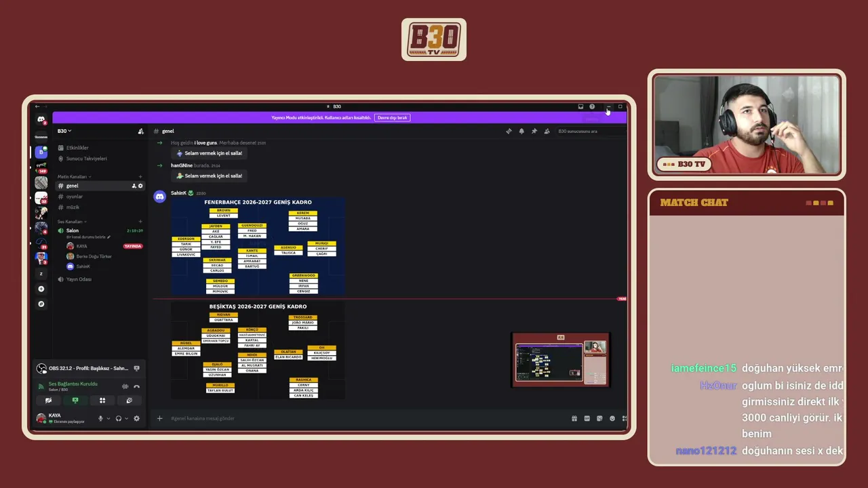Deafen with the headphone icon
Image resolution: width=868 pixels, height=488 pixels.
(x=119, y=418)
